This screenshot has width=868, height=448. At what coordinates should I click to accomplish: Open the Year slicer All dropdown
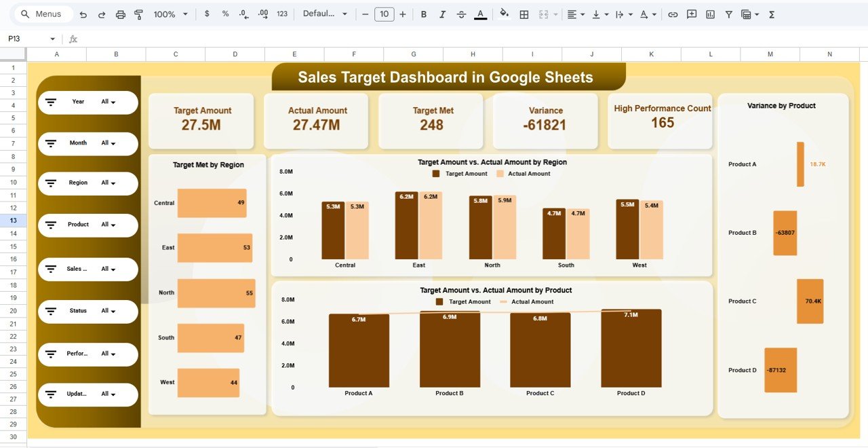[110, 102]
